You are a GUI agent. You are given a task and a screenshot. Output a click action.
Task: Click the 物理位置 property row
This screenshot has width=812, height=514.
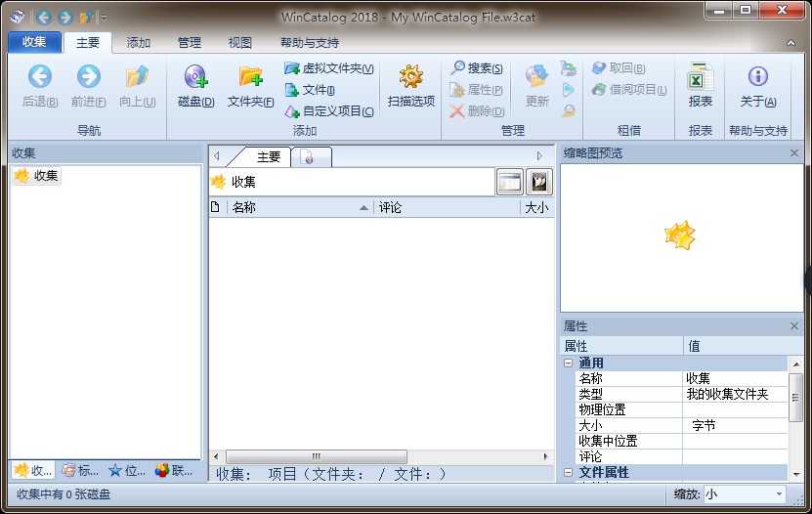click(681, 410)
